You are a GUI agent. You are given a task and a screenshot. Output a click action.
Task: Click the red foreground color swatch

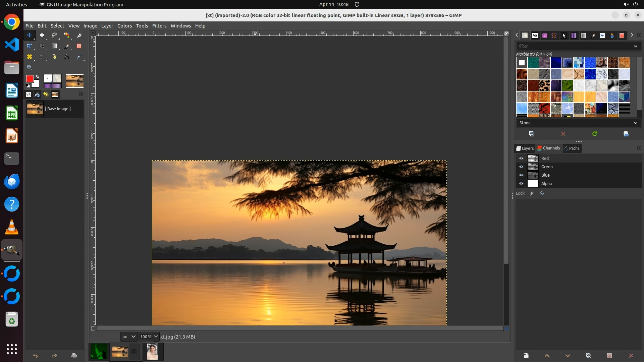30,79
